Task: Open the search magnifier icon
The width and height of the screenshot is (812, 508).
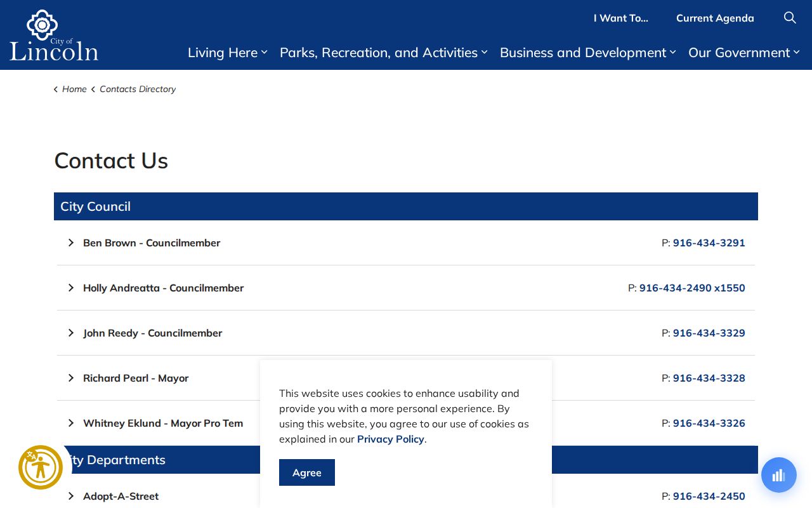Action: [790, 18]
